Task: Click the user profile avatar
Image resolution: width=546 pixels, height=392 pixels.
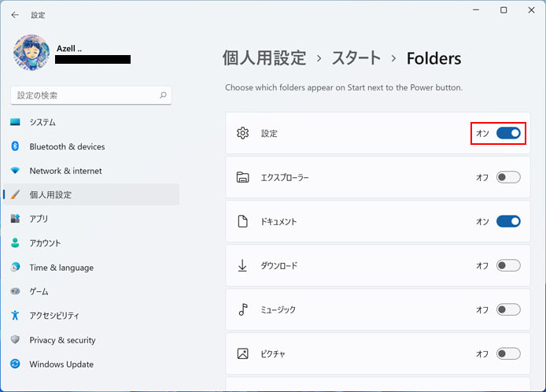Action: [x=31, y=52]
